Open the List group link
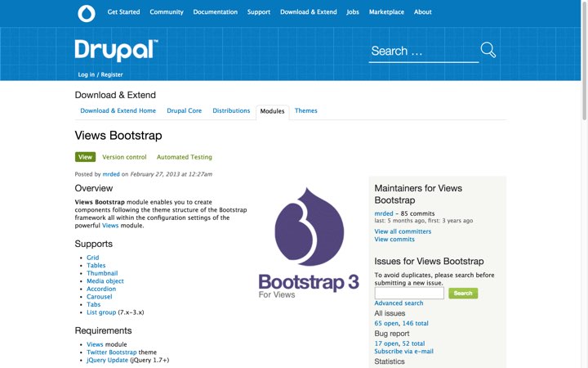This screenshot has width=588, height=368. click(101, 312)
